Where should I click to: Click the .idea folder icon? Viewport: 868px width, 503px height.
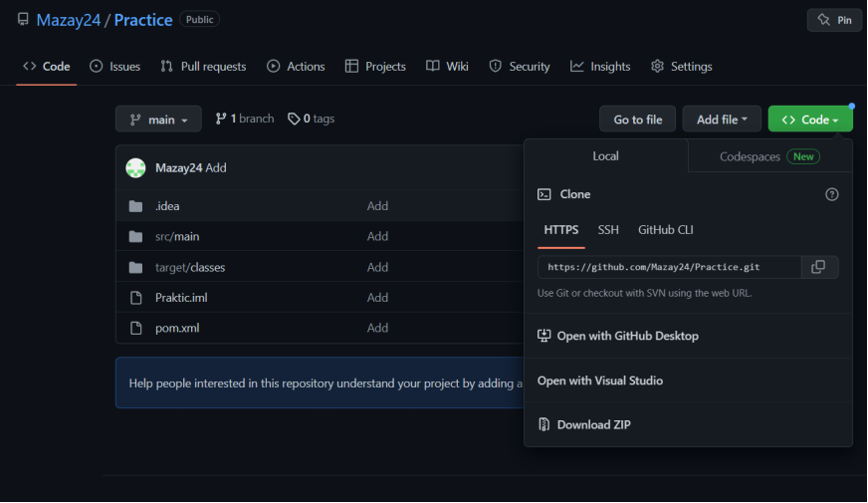[x=135, y=206]
